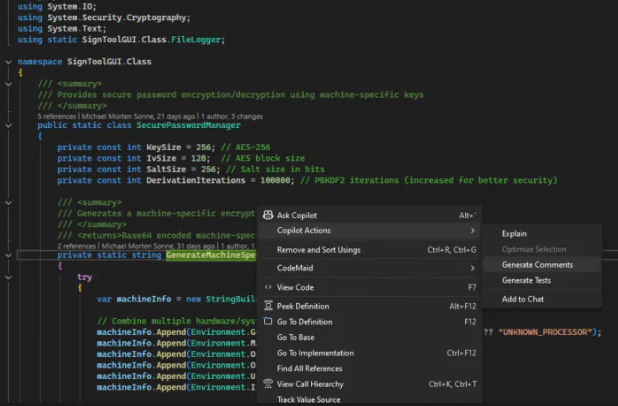Select Generate Tests in the submenu
This screenshot has width=618, height=406.
pyautogui.click(x=524, y=280)
